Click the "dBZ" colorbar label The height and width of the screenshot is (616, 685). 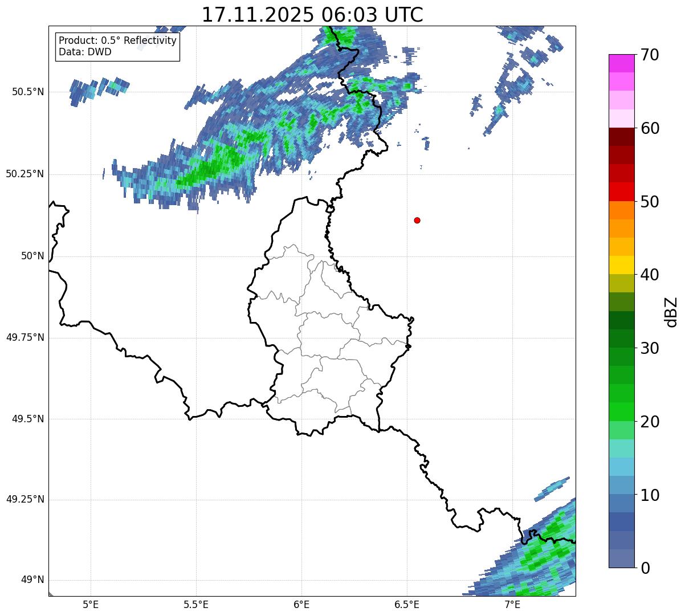tap(671, 312)
